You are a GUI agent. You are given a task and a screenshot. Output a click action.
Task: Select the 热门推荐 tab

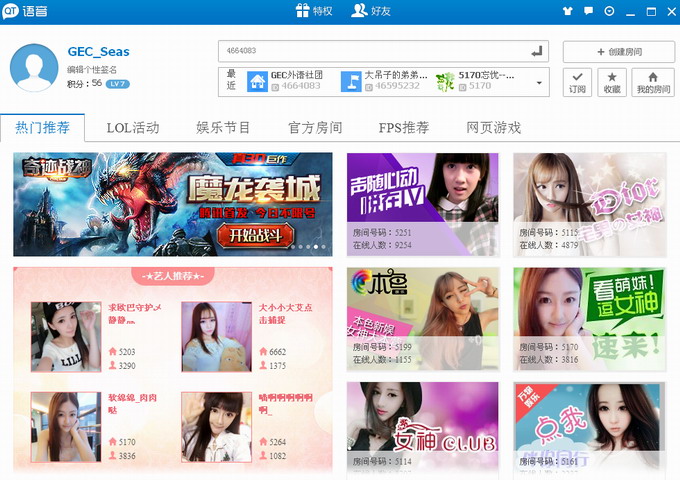point(42,127)
